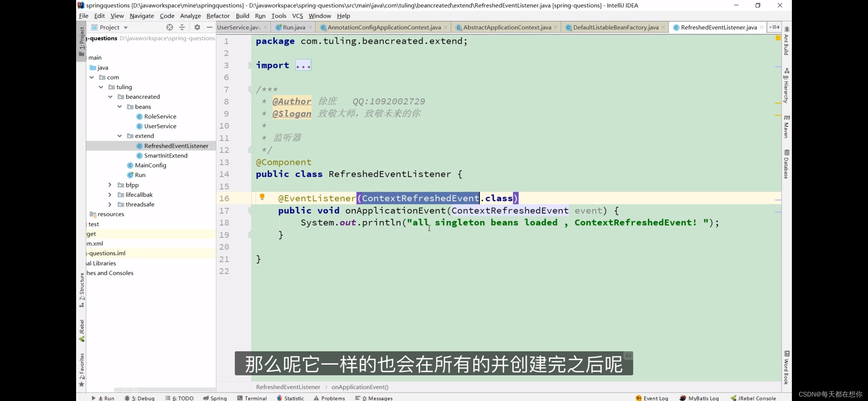Open the VCS menu
This screenshot has width=868, height=401.
click(298, 16)
